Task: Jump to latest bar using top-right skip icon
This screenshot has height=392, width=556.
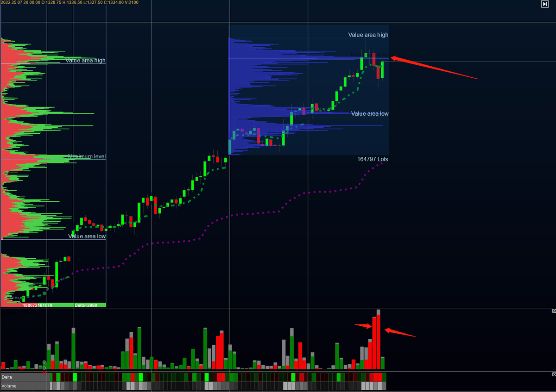Action: click(x=545, y=4)
